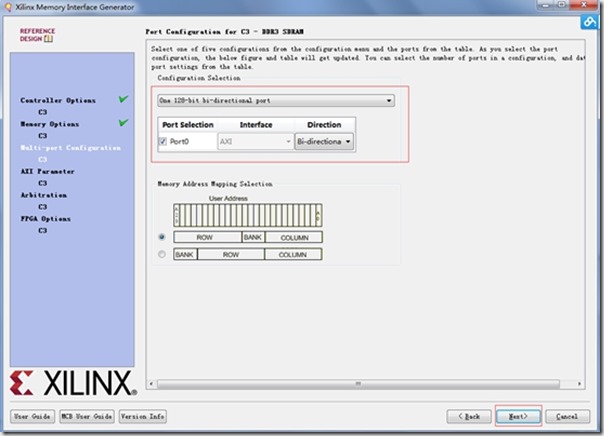Go to Arbitration step
This screenshot has height=436, width=604.
point(44,195)
